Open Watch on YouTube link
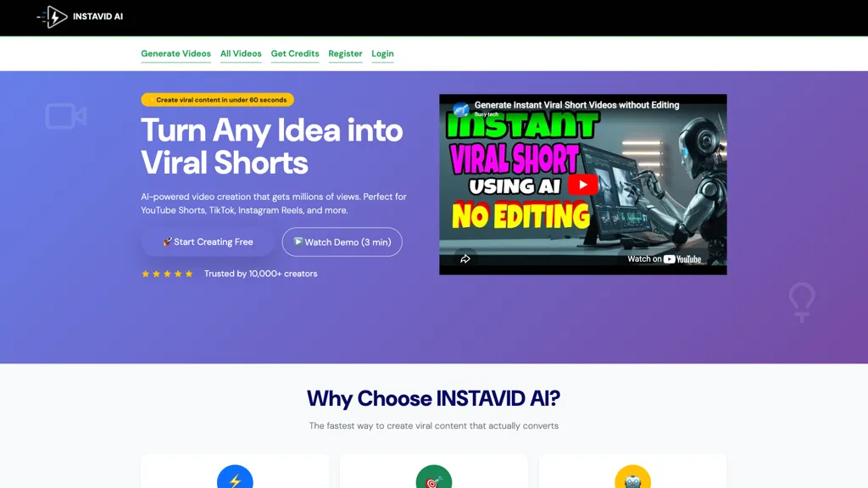 tap(664, 259)
